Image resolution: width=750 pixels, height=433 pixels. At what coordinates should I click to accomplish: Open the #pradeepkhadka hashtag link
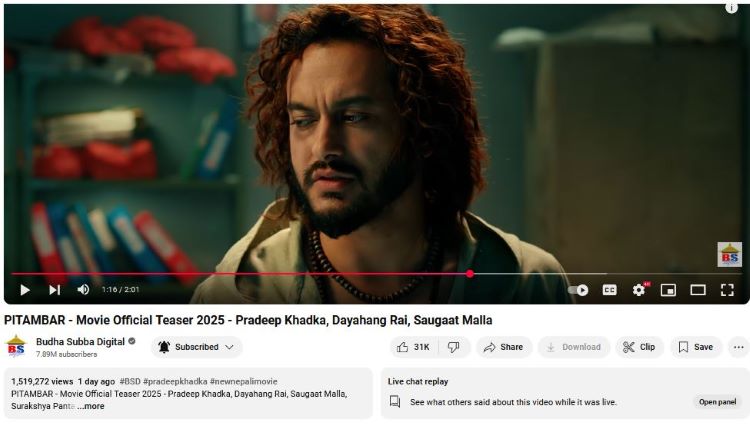click(175, 381)
